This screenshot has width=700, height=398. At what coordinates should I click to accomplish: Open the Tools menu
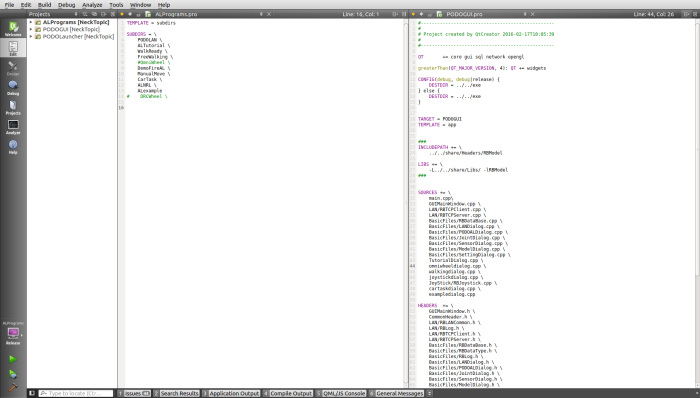[116, 5]
